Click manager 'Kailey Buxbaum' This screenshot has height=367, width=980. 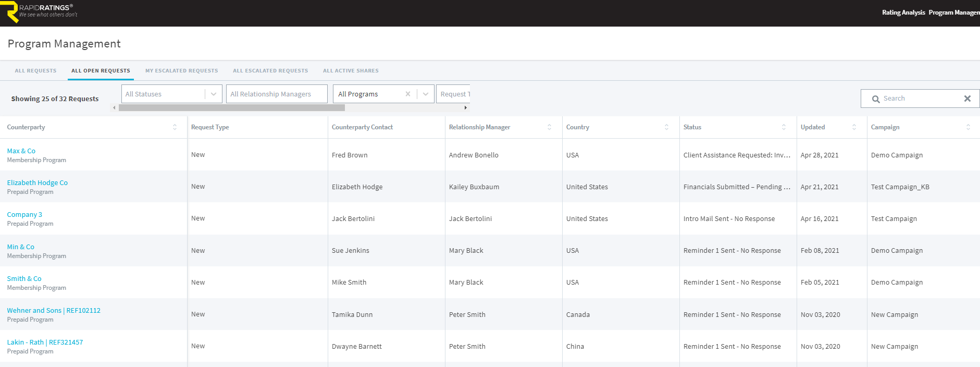474,187
